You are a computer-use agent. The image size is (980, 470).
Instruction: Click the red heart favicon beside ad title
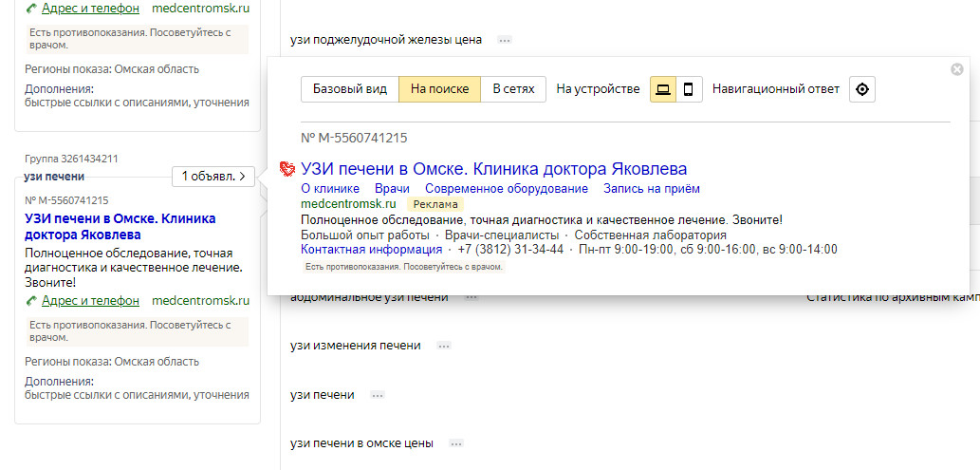(x=287, y=169)
